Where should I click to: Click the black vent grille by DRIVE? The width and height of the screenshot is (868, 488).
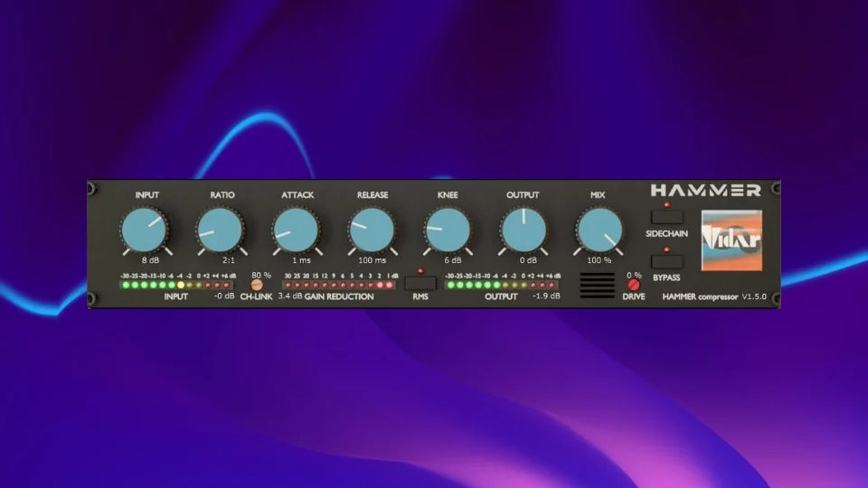tap(598, 286)
